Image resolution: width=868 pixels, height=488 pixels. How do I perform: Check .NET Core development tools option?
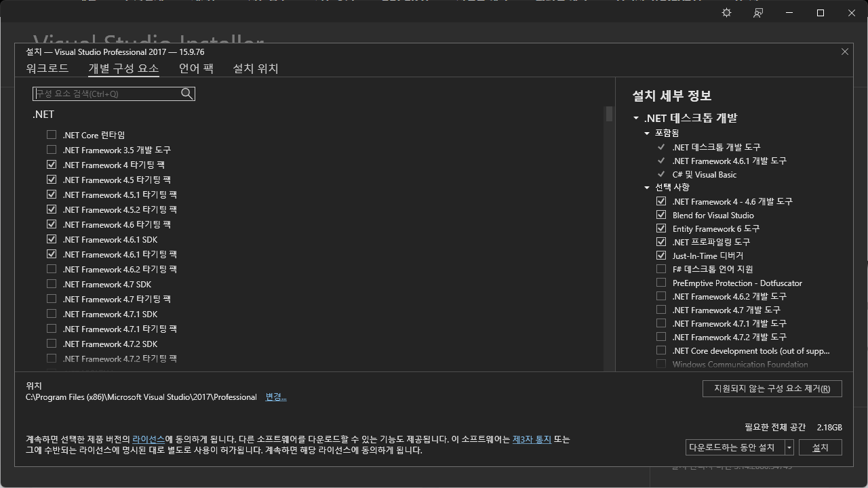click(661, 350)
